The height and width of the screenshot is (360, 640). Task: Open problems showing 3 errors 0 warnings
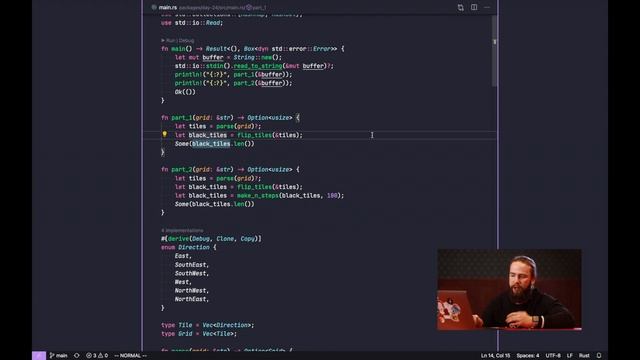point(97,356)
